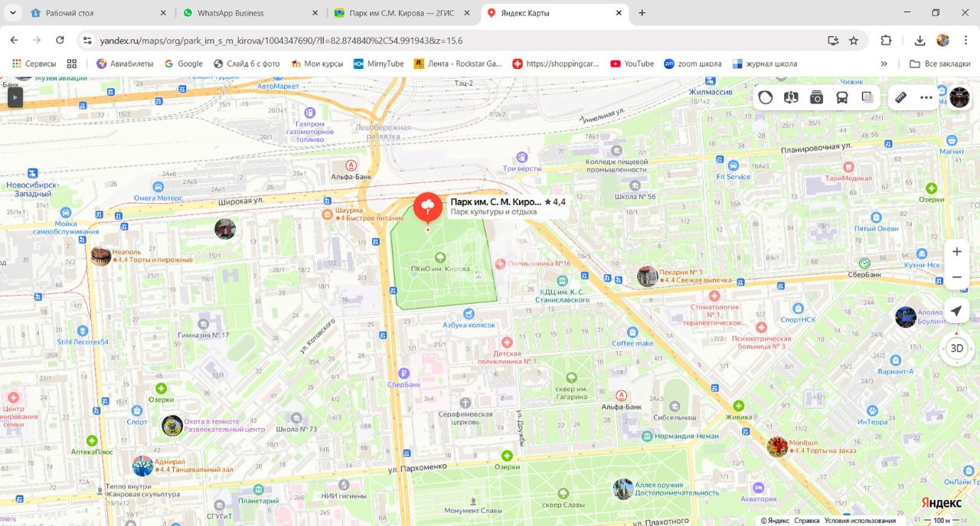Click the red park location pin
Image resolution: width=980 pixels, height=526 pixels.
click(x=428, y=207)
